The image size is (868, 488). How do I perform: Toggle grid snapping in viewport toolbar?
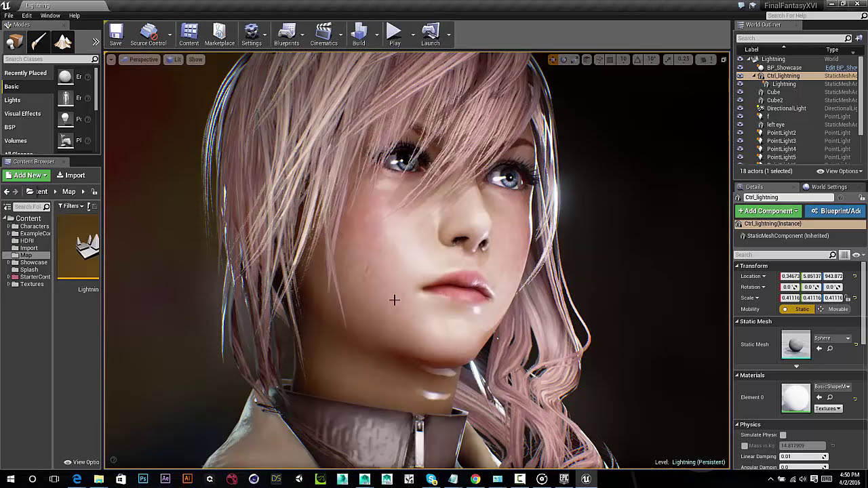[610, 60]
